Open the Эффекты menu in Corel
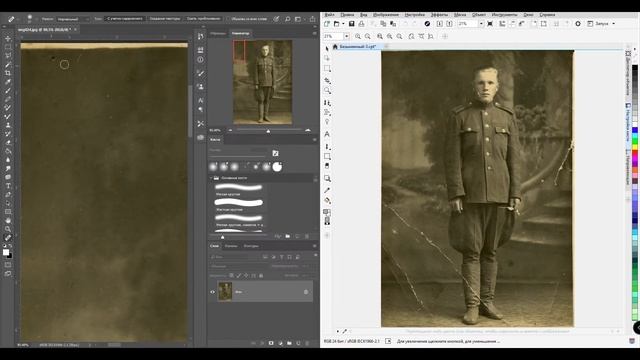The image size is (640, 360). (x=440, y=15)
